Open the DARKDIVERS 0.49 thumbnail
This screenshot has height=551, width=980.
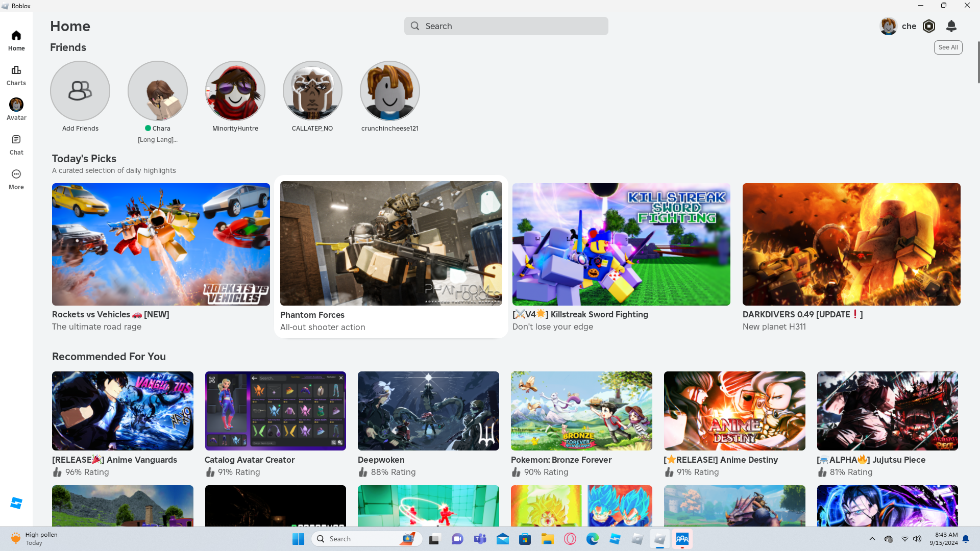point(851,244)
